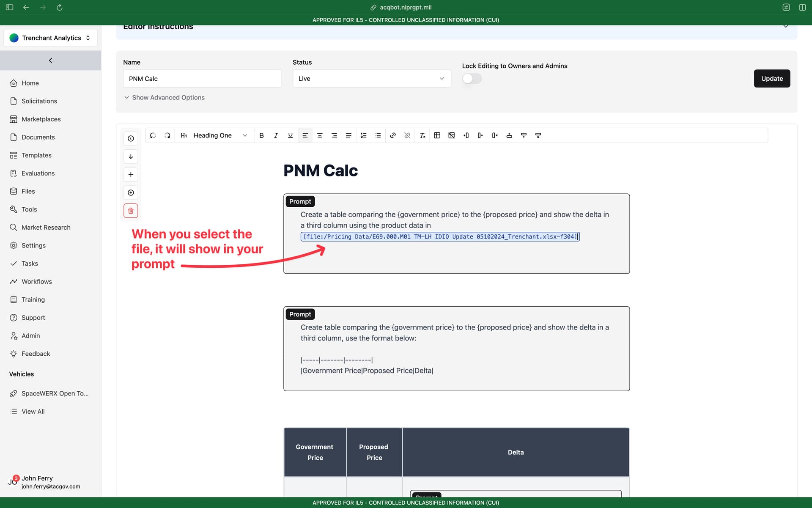Image resolution: width=812 pixels, height=508 pixels.
Task: Center align text using the toolbar
Action: (320, 135)
